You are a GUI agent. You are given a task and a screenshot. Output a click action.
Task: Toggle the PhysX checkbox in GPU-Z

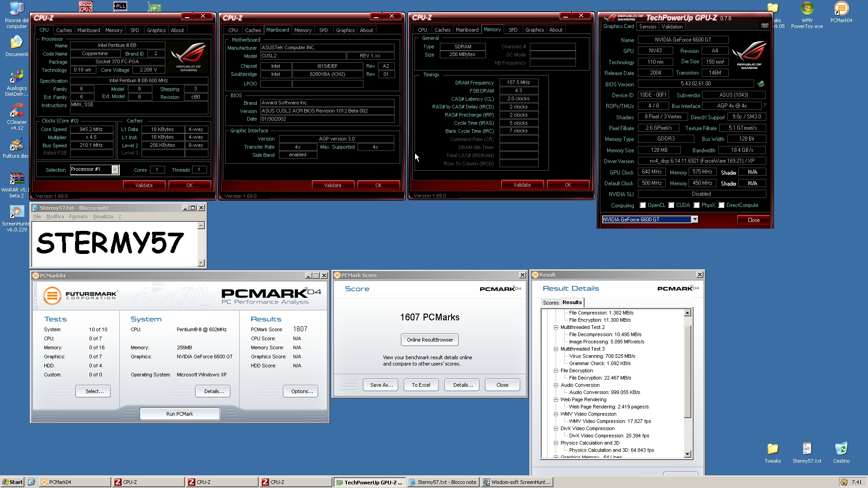697,205
